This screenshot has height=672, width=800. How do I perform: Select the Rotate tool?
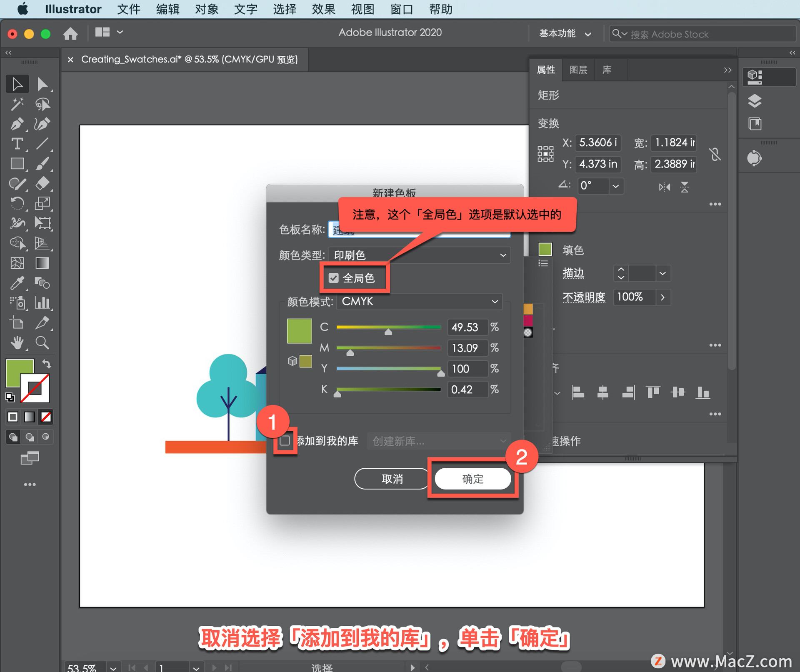point(17,203)
